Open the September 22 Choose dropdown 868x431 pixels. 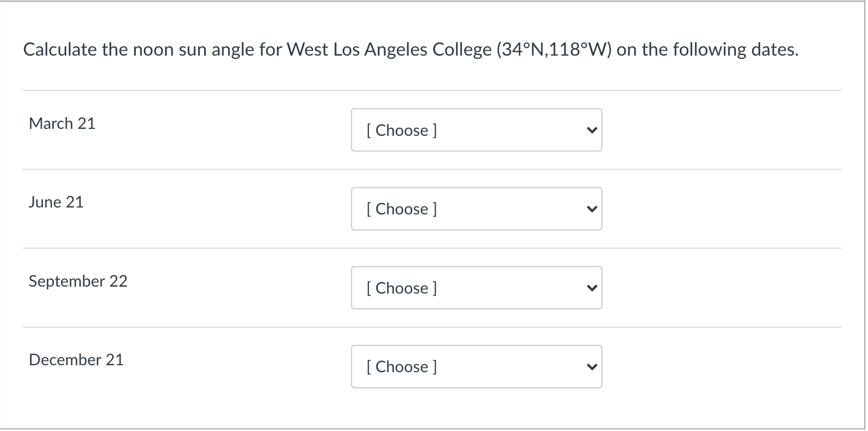[x=476, y=288]
